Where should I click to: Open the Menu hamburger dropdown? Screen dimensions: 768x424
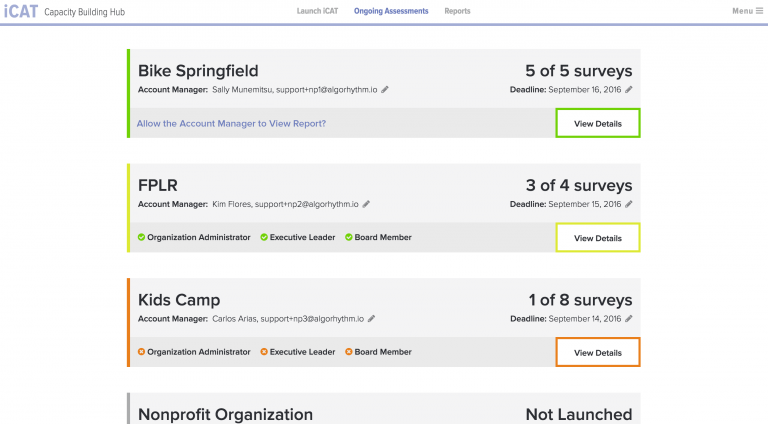point(747,11)
